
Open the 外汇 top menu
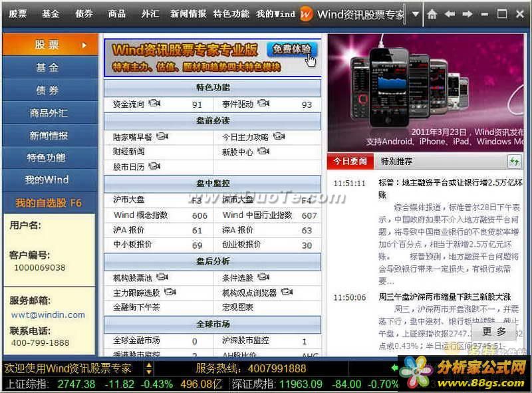click(150, 14)
